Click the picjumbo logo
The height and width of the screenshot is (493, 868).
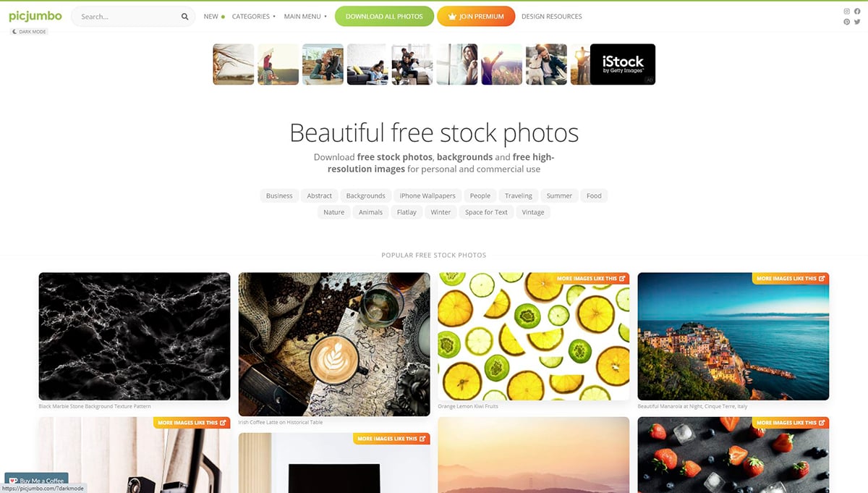tap(35, 16)
